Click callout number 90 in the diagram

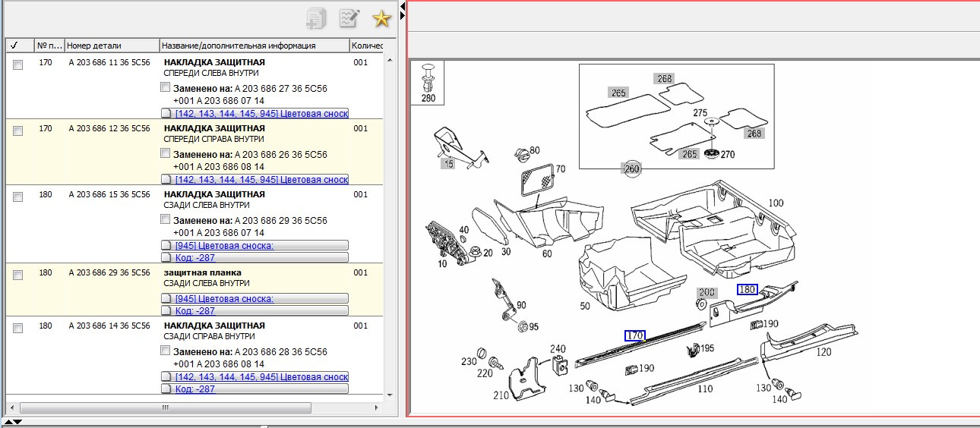pos(520,305)
